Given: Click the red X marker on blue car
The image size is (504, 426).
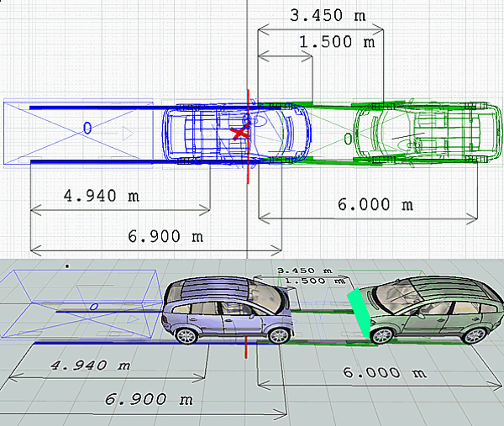Looking at the screenshot, I should click(240, 133).
